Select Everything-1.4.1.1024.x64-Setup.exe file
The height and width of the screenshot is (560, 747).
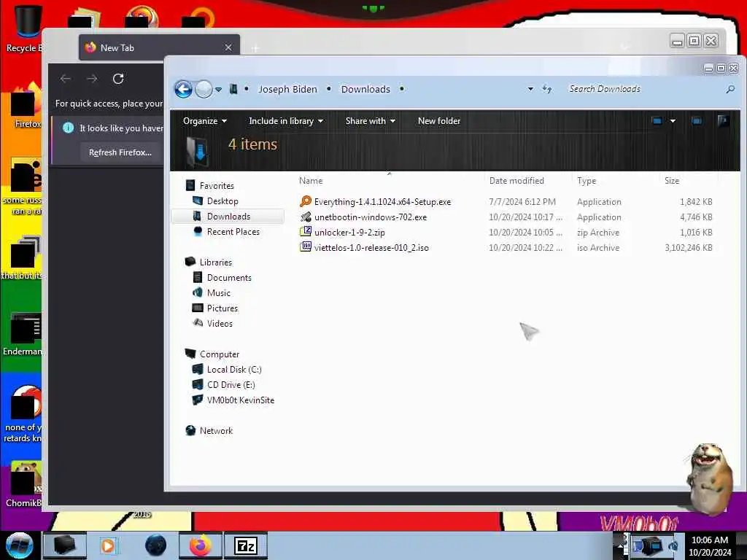tap(382, 202)
